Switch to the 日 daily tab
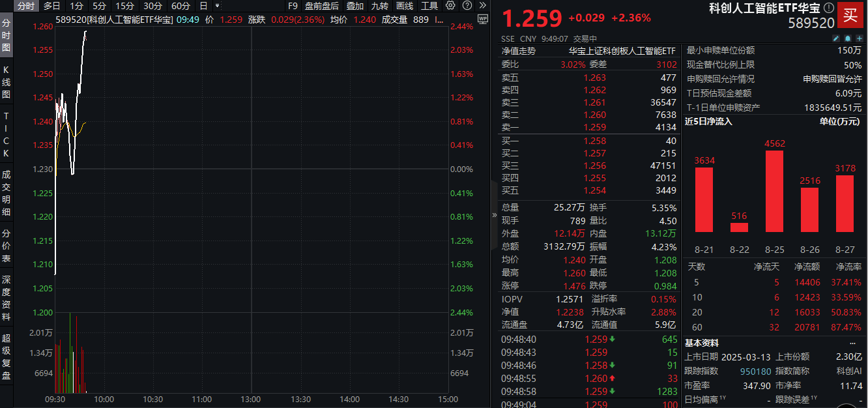The height and width of the screenshot is (408, 868). point(203,6)
